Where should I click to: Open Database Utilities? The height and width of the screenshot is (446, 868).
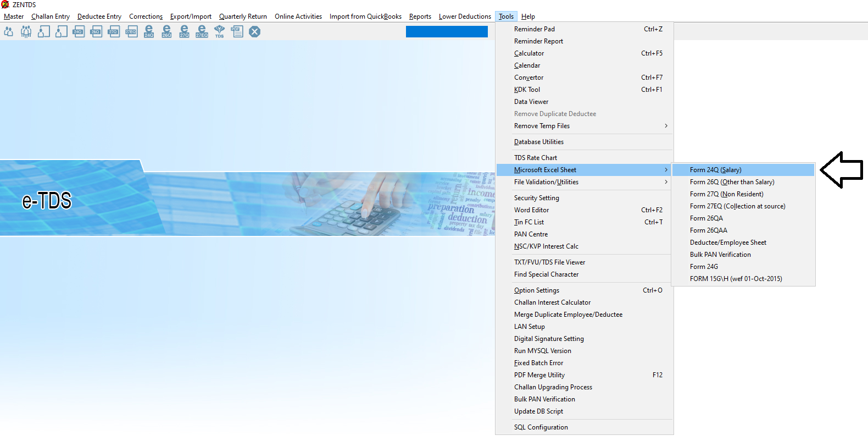click(585, 142)
